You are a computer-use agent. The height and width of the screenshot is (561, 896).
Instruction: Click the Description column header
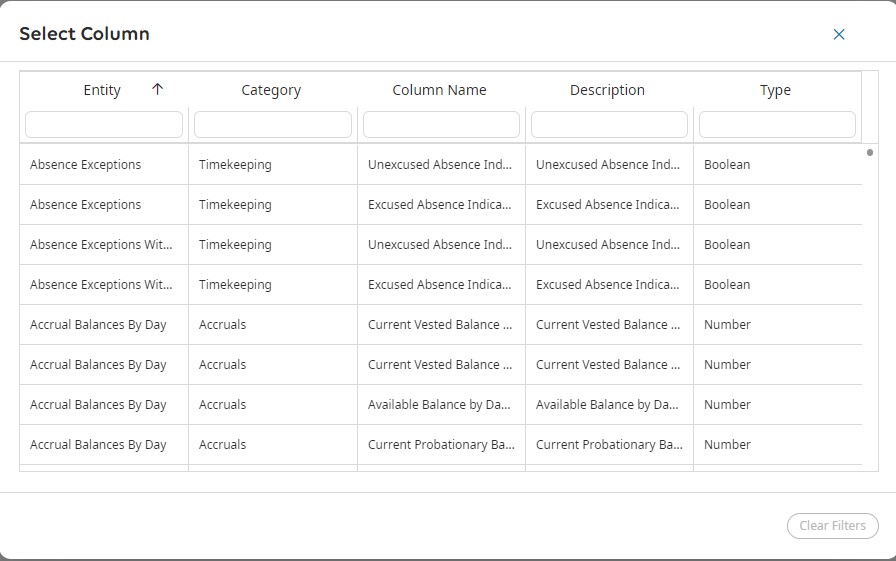607,90
